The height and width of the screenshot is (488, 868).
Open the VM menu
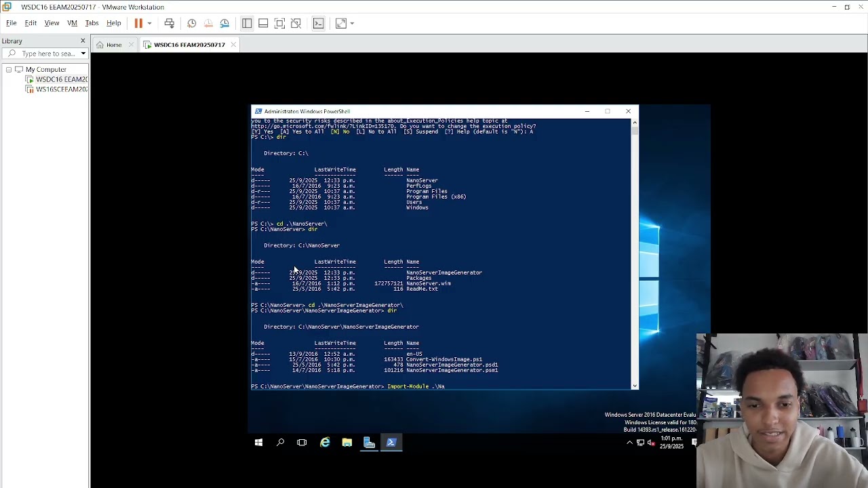72,23
